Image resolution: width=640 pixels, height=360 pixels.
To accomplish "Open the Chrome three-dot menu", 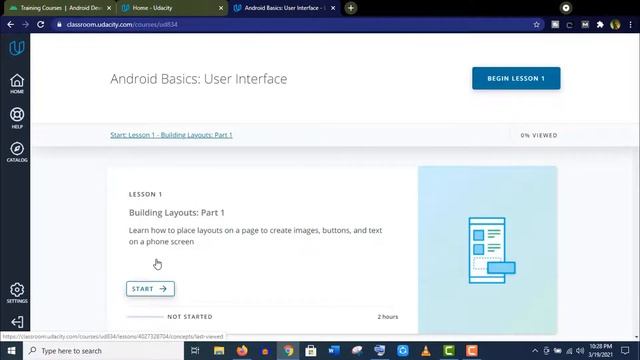I will pos(631,24).
